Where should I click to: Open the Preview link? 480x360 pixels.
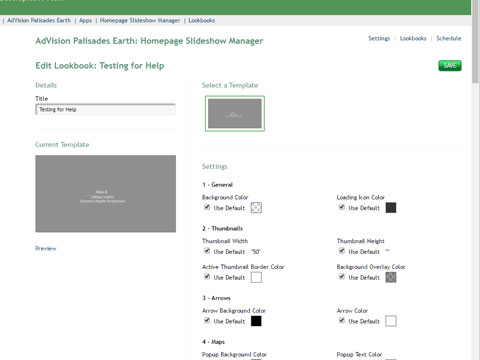pyautogui.click(x=46, y=248)
